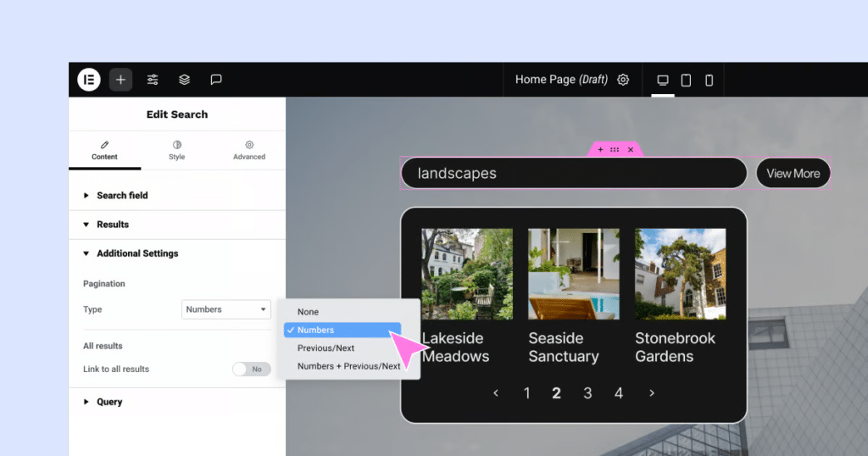Click the View More button
Screen dimensions: 868x456
coord(793,173)
